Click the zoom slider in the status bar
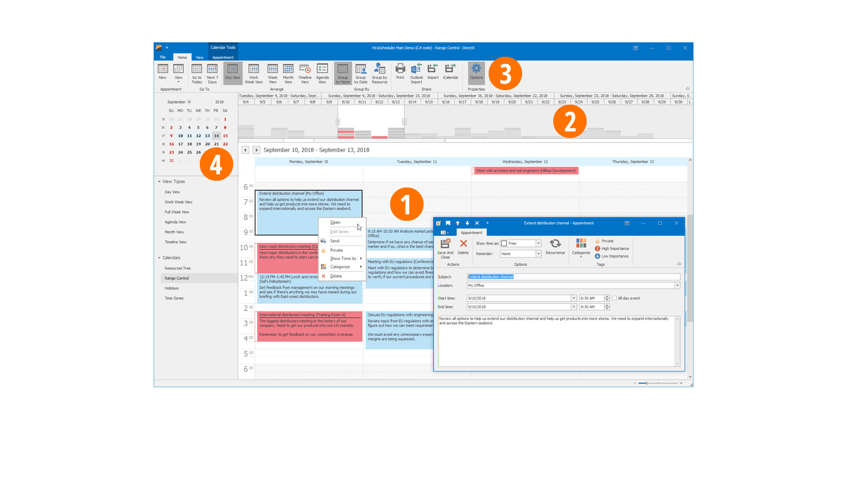The height and width of the screenshot is (504, 846). tap(658, 383)
